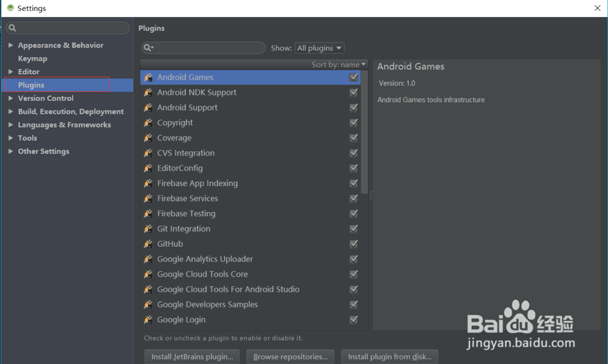Click the Android Studio icon in title bar
The height and width of the screenshot is (364, 608).
point(10,8)
